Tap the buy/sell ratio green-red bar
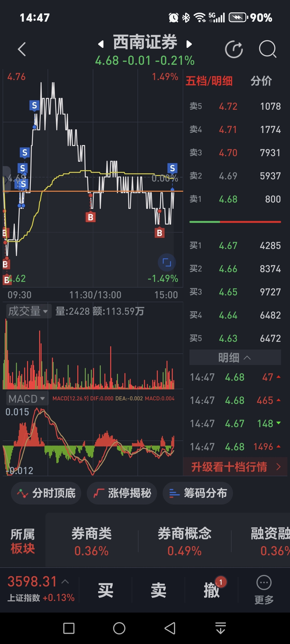Image resolution: width=290 pixels, height=644 pixels. tap(235, 222)
